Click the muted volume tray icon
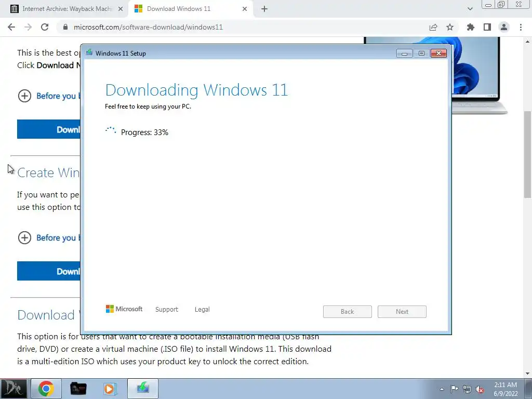 click(x=480, y=390)
